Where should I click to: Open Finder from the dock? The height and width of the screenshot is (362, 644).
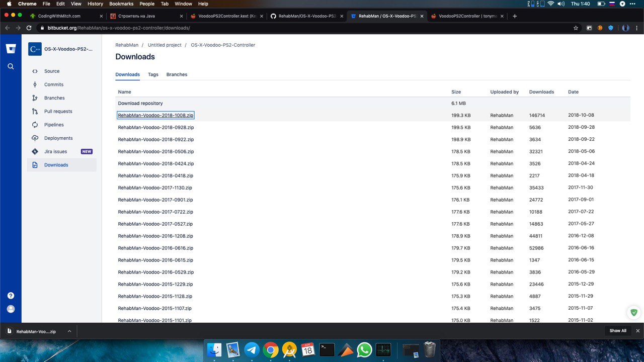[215, 349]
